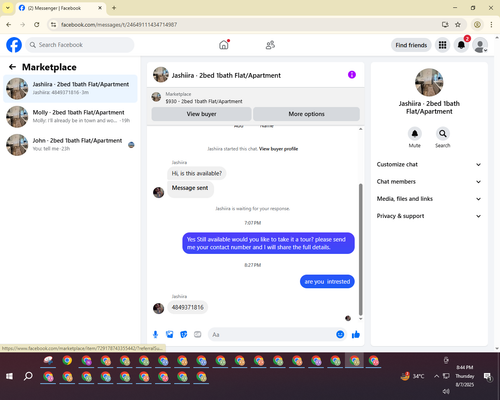Open John conversation in list
Image resolution: width=500 pixels, height=400 pixels.
[x=70, y=145]
